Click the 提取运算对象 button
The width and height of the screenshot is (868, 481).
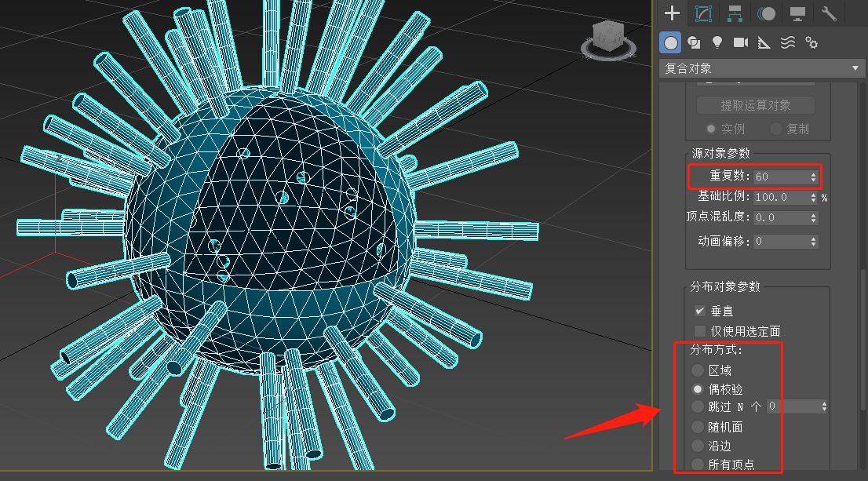coord(756,105)
